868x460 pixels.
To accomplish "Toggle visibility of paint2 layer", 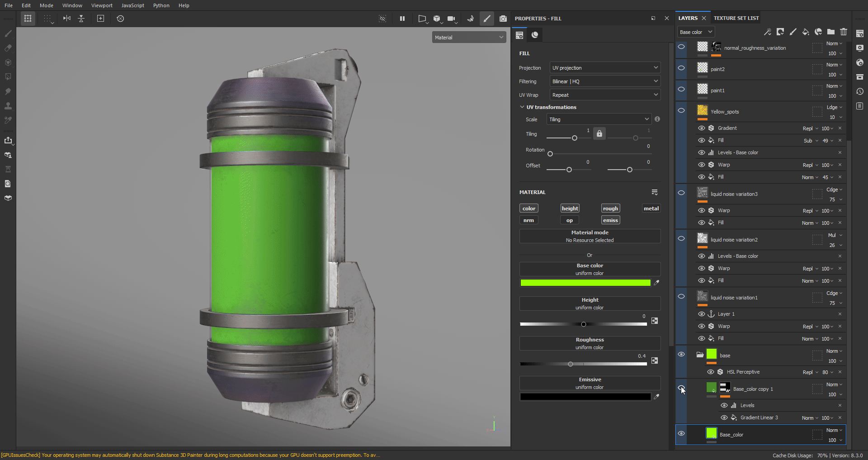I will 681,68.
